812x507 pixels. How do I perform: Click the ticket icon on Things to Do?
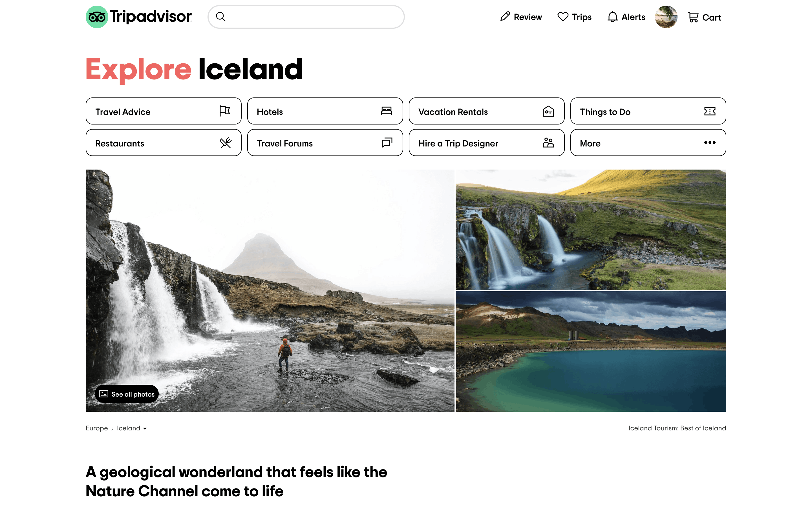pyautogui.click(x=710, y=111)
